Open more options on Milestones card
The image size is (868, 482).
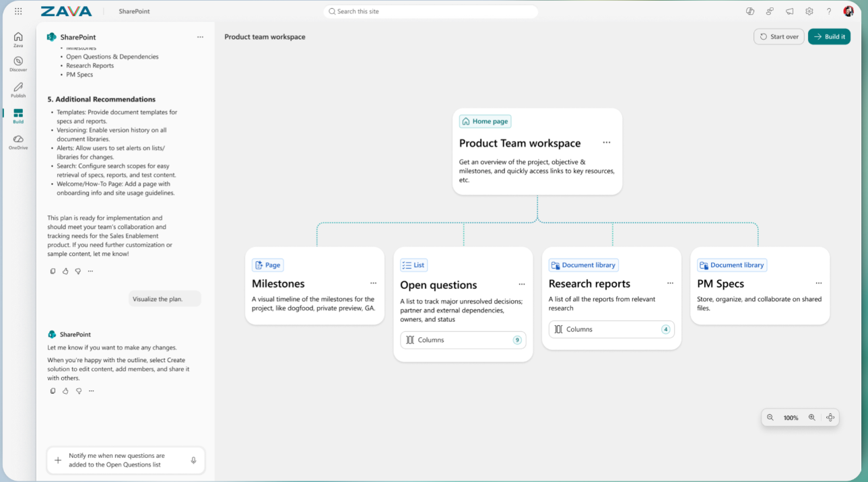373,283
